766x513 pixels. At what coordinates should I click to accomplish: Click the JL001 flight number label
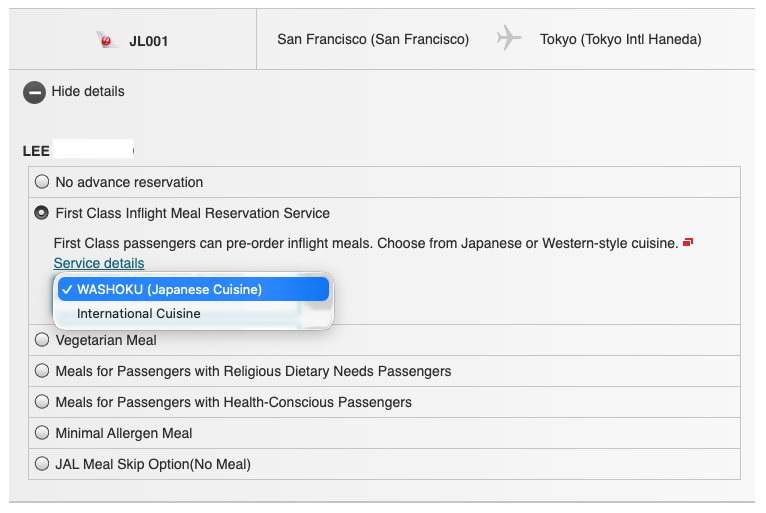tap(149, 41)
